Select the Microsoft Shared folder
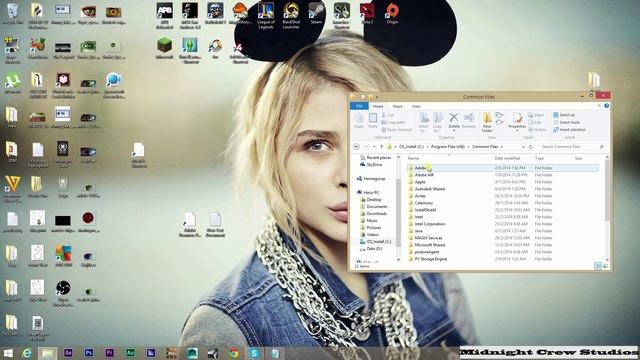This screenshot has width=640, height=360. 429,245
